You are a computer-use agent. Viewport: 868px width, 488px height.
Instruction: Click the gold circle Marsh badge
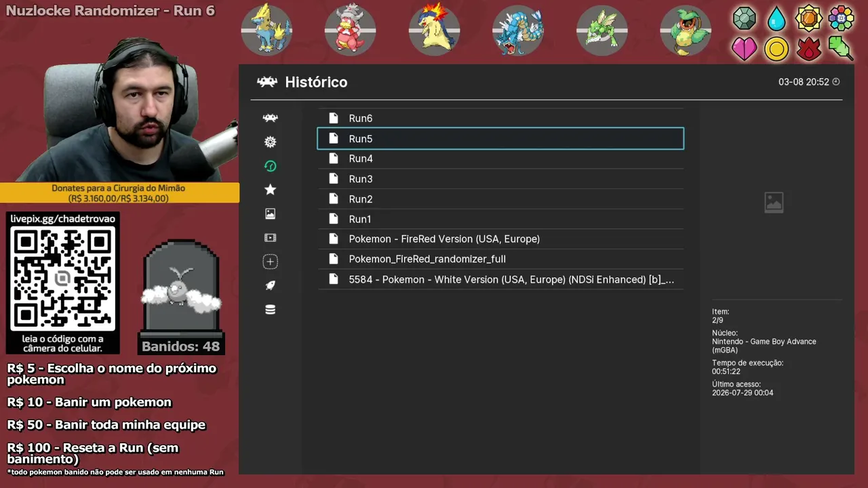(776, 49)
